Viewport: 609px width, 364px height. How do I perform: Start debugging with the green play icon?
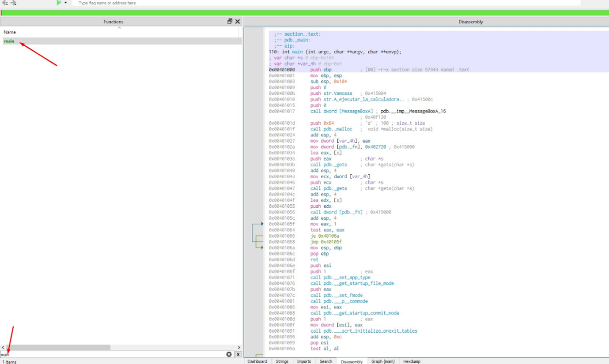point(59,3)
